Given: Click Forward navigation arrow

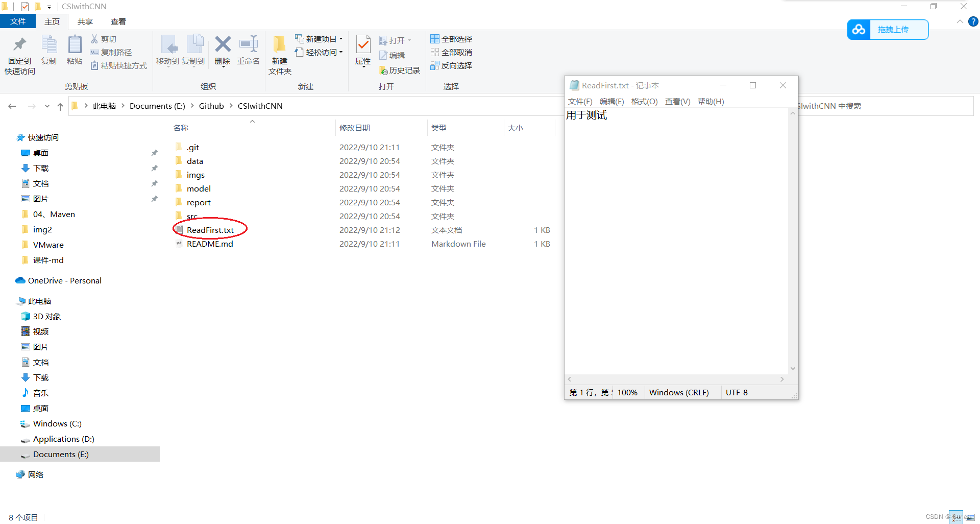Looking at the screenshot, I should pyautogui.click(x=32, y=106).
